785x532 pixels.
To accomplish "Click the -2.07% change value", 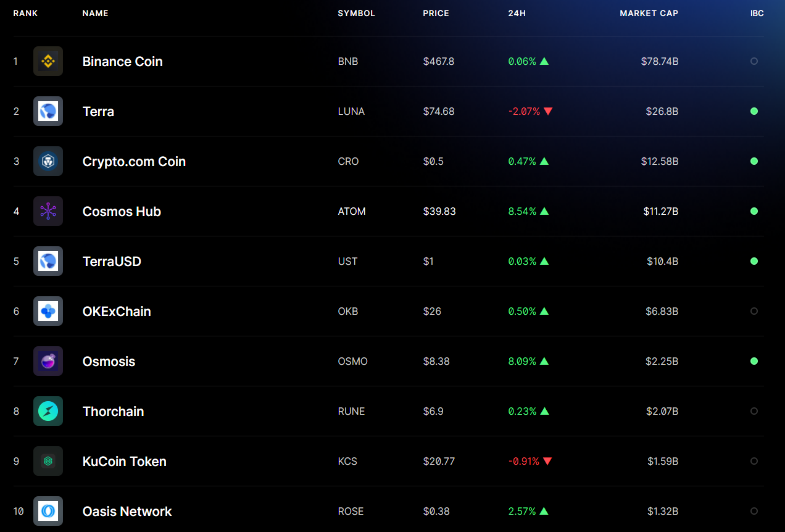I will point(524,111).
